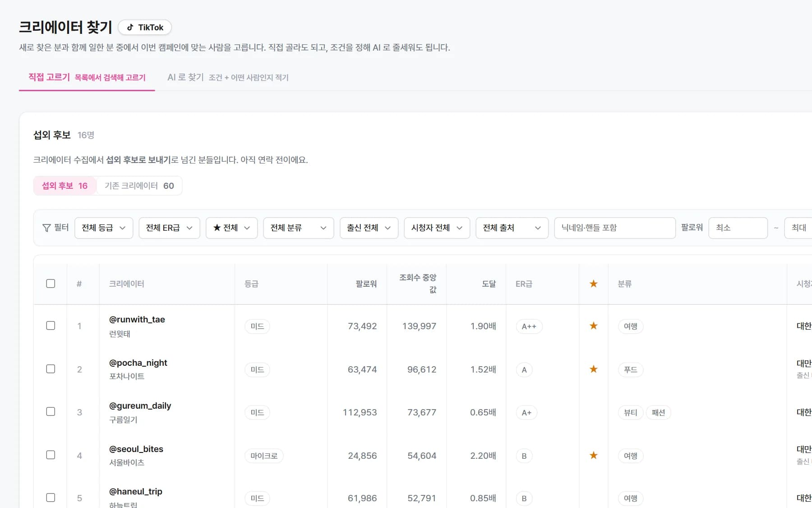Click the funnel 필터 icon
Image resolution: width=812 pixels, height=508 pixels.
[x=46, y=228]
